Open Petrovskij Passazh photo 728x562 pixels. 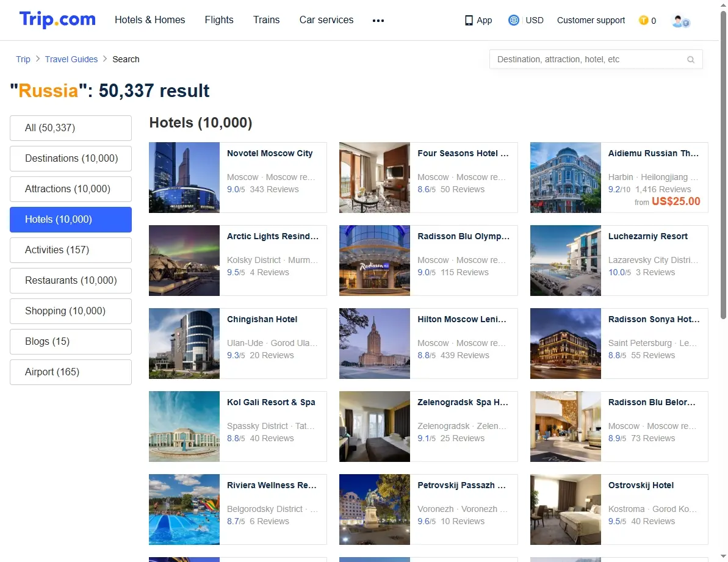click(x=375, y=510)
